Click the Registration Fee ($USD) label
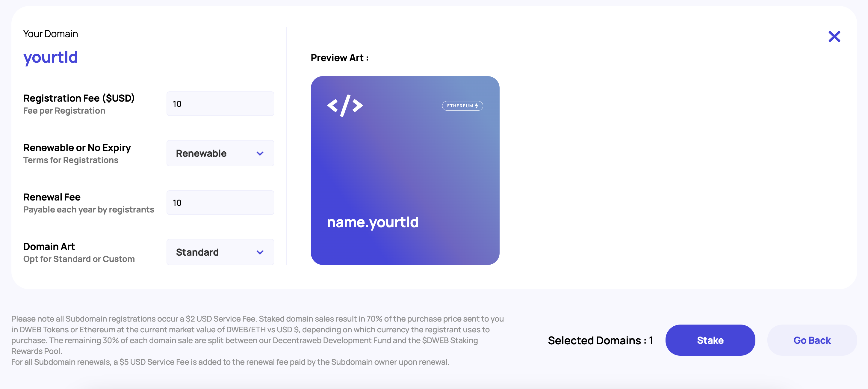Image resolution: width=868 pixels, height=389 pixels. tap(79, 98)
